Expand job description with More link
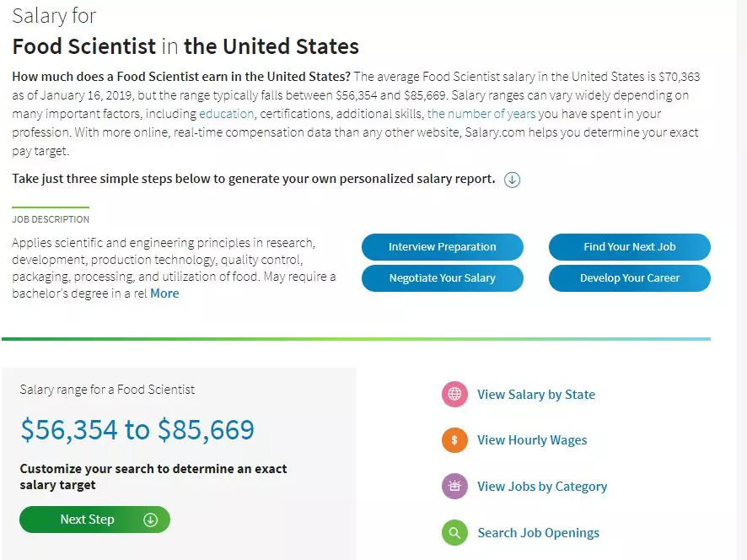 164,293
